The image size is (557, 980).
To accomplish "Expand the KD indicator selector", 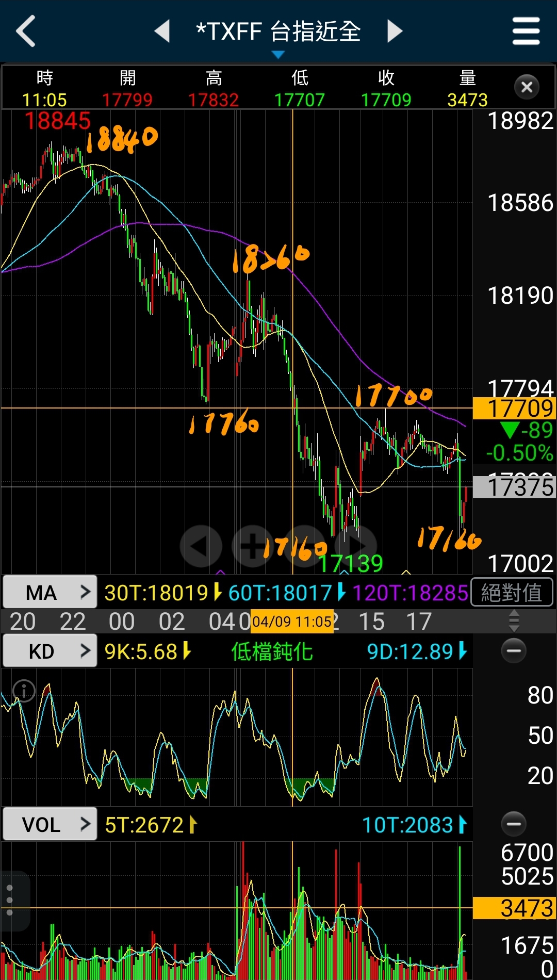I will click(x=50, y=651).
